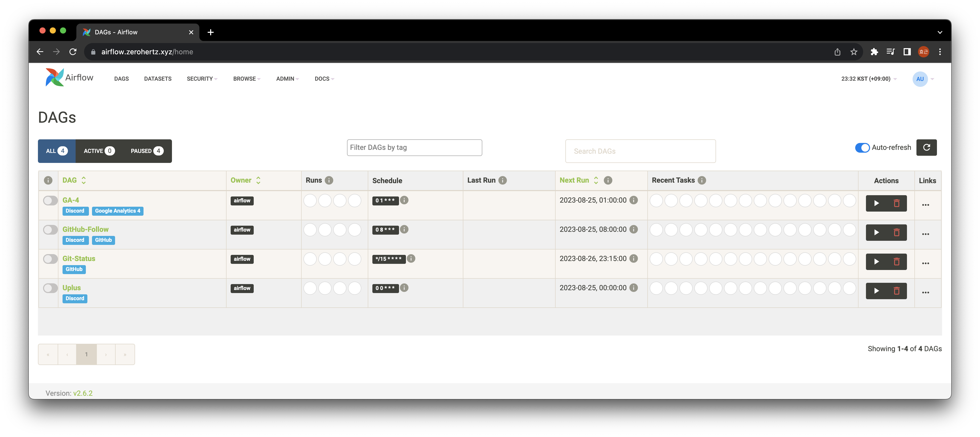
Task: Expand the SECURITY dropdown menu
Action: (202, 79)
